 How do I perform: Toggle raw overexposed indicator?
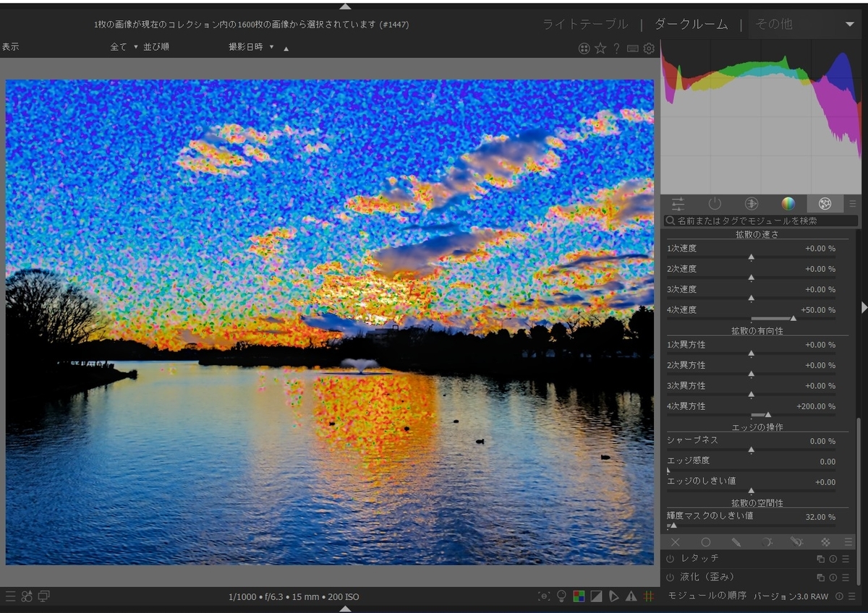(579, 596)
